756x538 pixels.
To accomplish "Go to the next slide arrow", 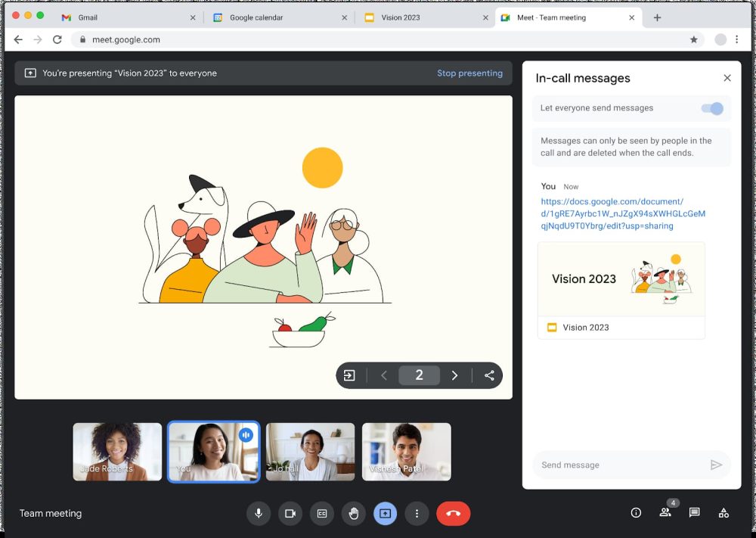I will [x=454, y=375].
